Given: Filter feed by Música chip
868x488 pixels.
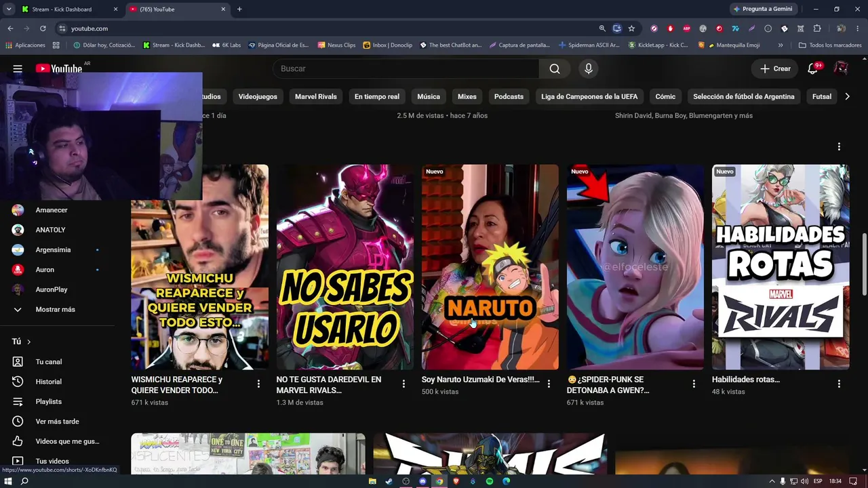Looking at the screenshot, I should click(x=429, y=96).
